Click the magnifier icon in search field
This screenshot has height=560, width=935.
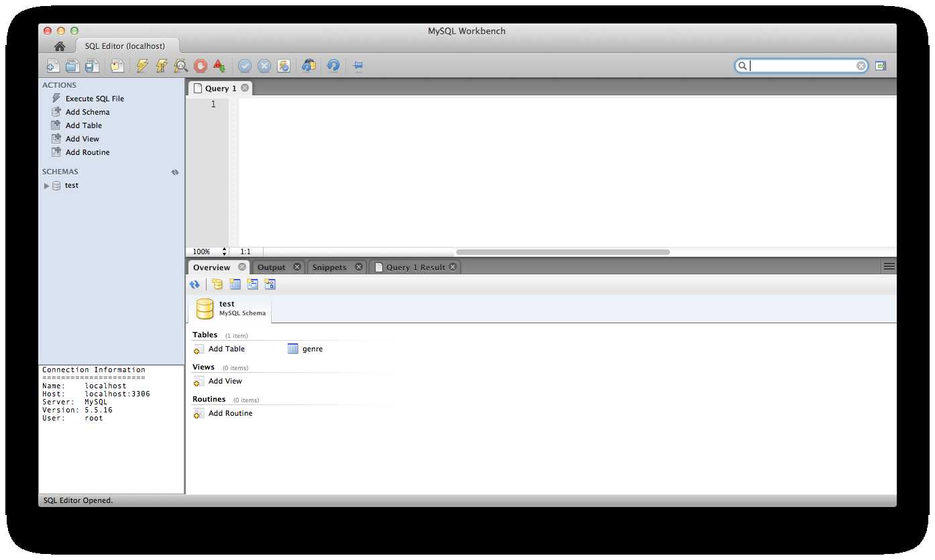[742, 66]
